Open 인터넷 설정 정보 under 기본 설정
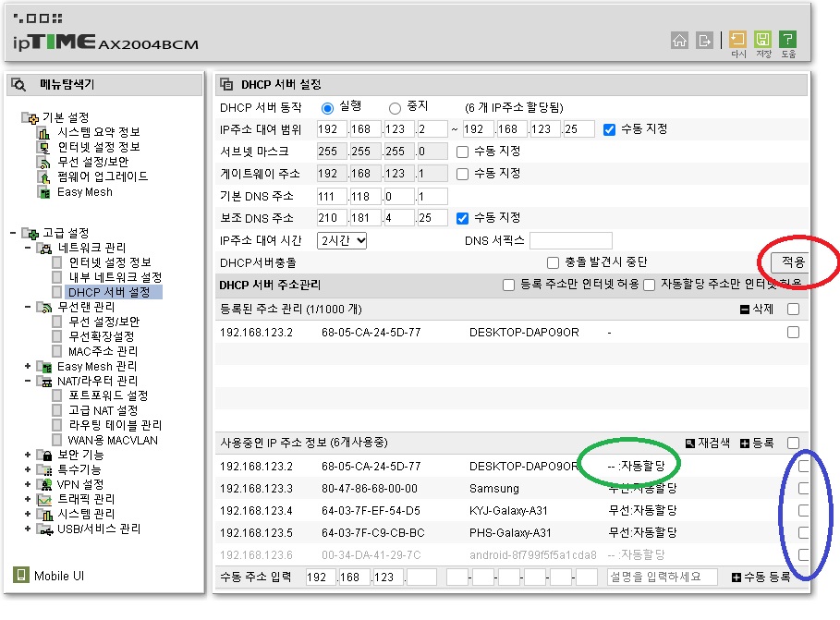 (x=99, y=147)
